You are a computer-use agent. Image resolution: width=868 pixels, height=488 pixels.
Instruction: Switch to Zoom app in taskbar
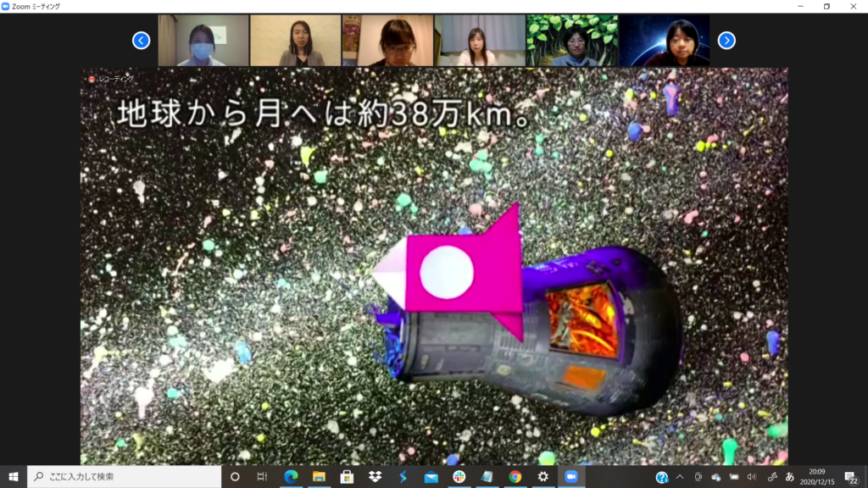point(570,476)
